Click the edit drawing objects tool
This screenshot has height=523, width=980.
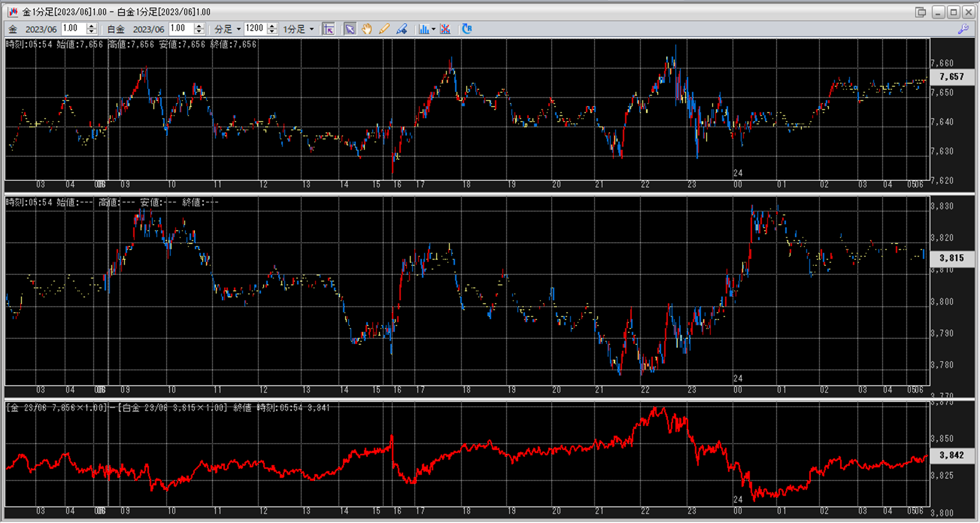[401, 29]
